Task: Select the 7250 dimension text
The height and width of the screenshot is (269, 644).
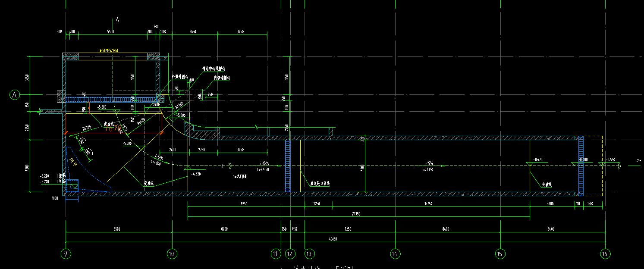Action: tap(349, 229)
